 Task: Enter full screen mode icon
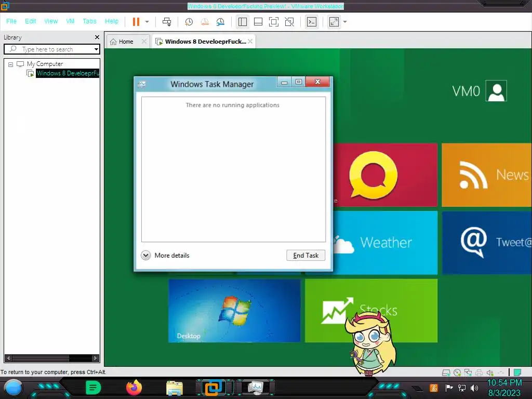(x=273, y=22)
